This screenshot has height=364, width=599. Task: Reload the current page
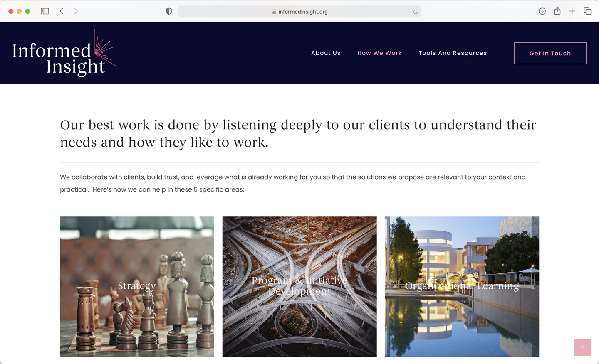tap(415, 12)
